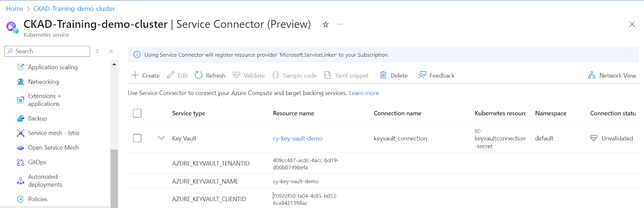The image size is (644, 208).
Task: Click the magnifier icon in Search box
Action: coord(10,51)
